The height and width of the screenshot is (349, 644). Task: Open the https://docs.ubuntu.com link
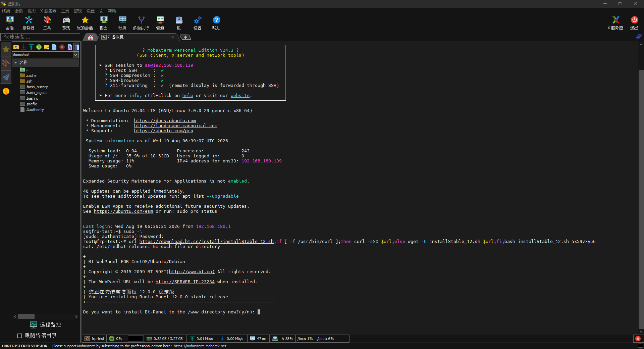[165, 121]
